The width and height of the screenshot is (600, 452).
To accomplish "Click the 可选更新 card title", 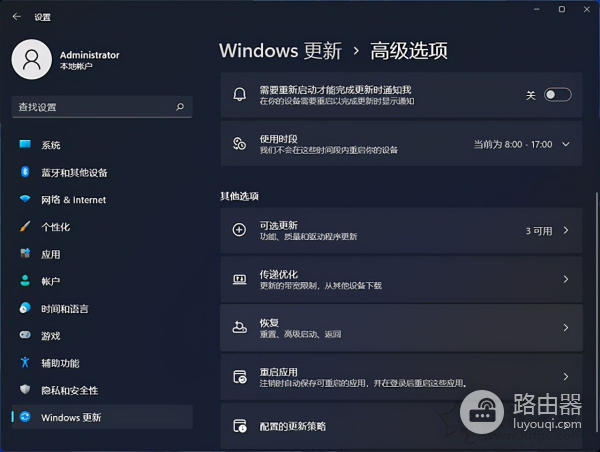I will pos(279,225).
